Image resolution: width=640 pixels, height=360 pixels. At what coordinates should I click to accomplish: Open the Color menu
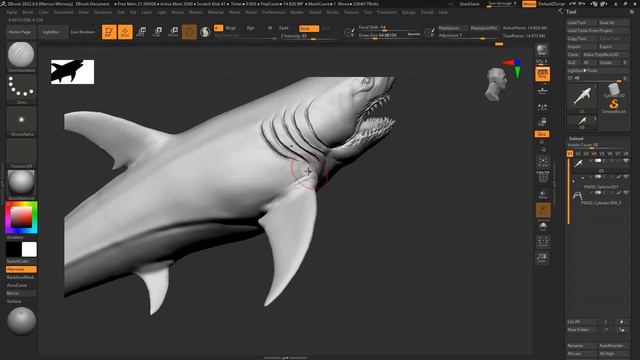[43, 13]
